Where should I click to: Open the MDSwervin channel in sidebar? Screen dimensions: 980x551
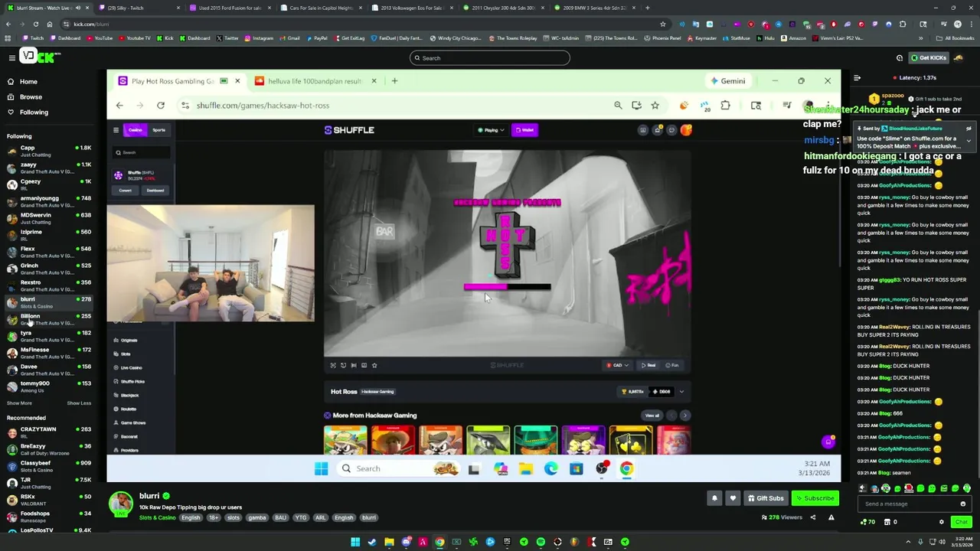[x=47, y=218]
